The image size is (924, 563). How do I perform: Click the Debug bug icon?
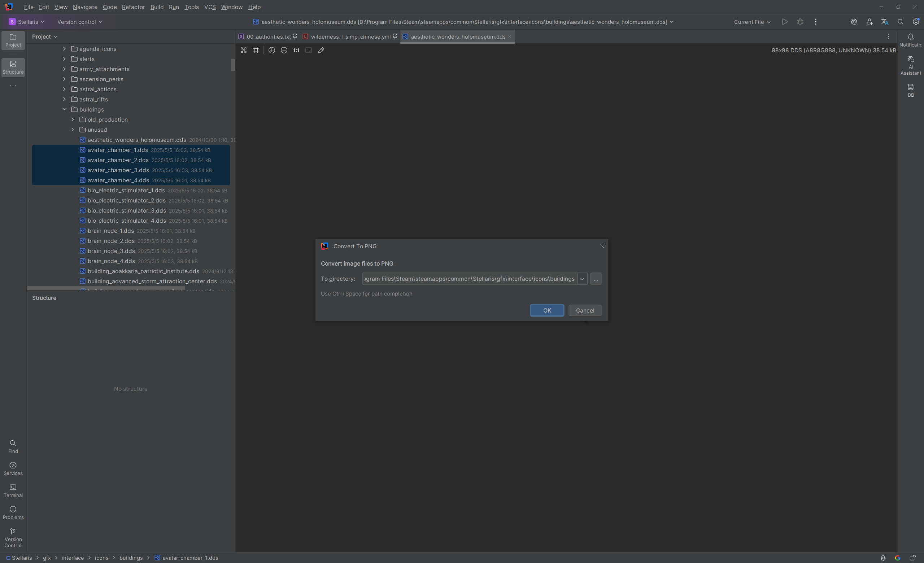tap(800, 22)
